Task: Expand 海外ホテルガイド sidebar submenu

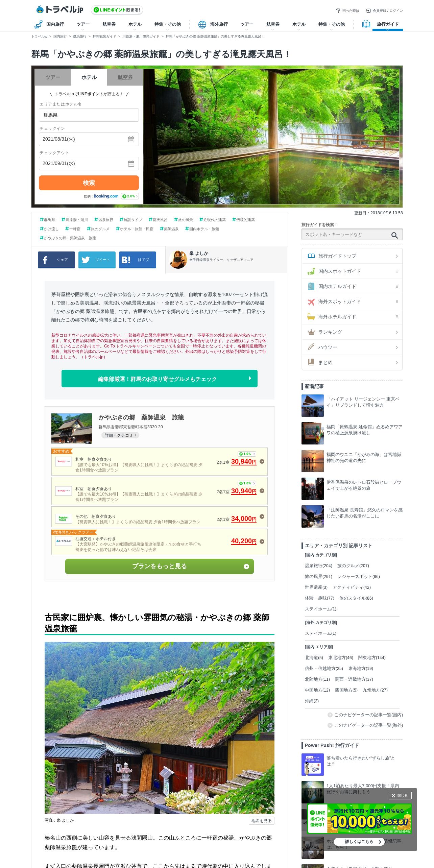Action: (x=397, y=317)
